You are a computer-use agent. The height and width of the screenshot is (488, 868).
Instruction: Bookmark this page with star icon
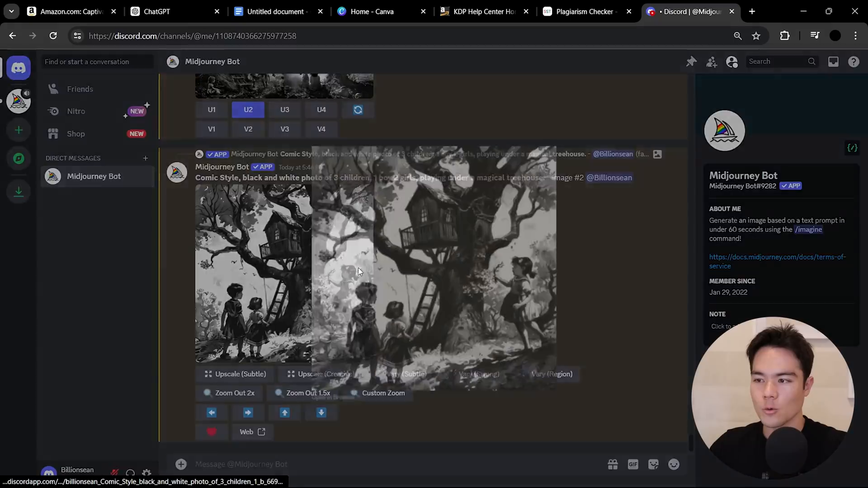click(756, 36)
